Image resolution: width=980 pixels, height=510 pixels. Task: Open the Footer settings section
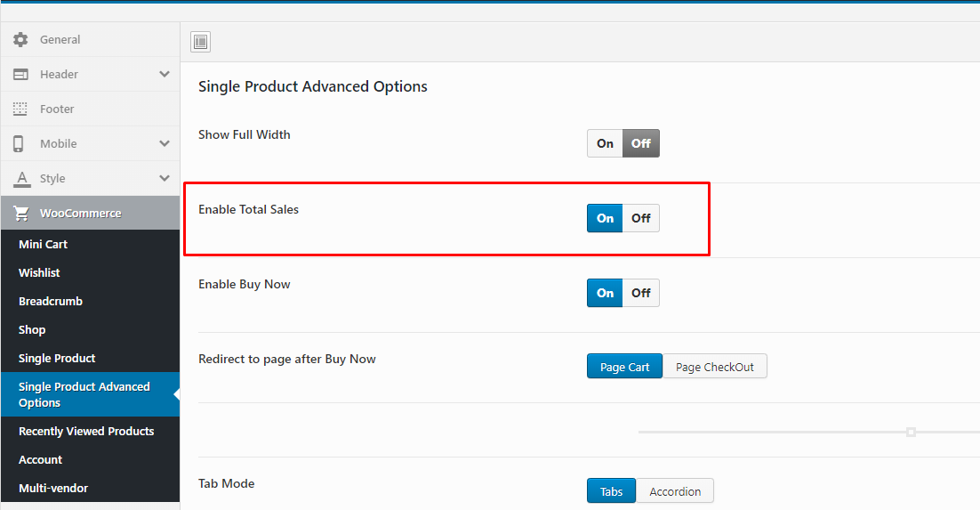[90, 109]
